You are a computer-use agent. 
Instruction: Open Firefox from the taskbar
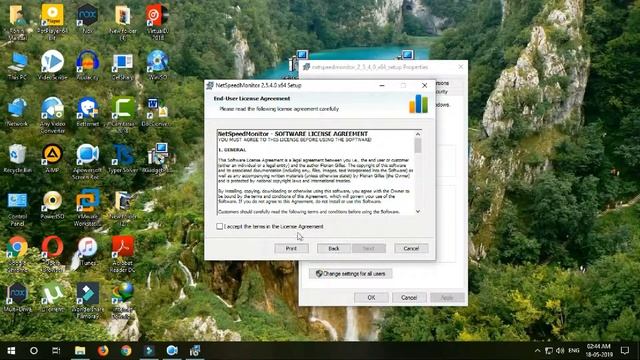click(x=103, y=351)
